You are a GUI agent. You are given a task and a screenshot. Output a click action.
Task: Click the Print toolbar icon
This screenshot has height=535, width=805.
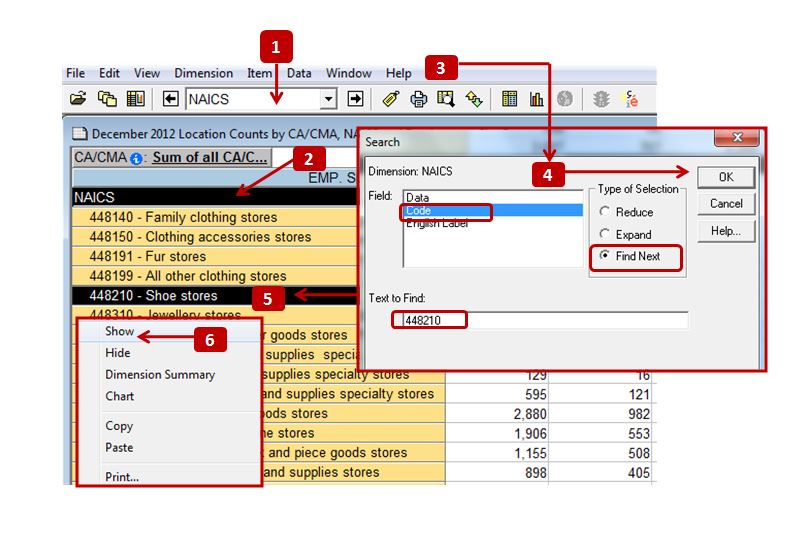[418, 99]
